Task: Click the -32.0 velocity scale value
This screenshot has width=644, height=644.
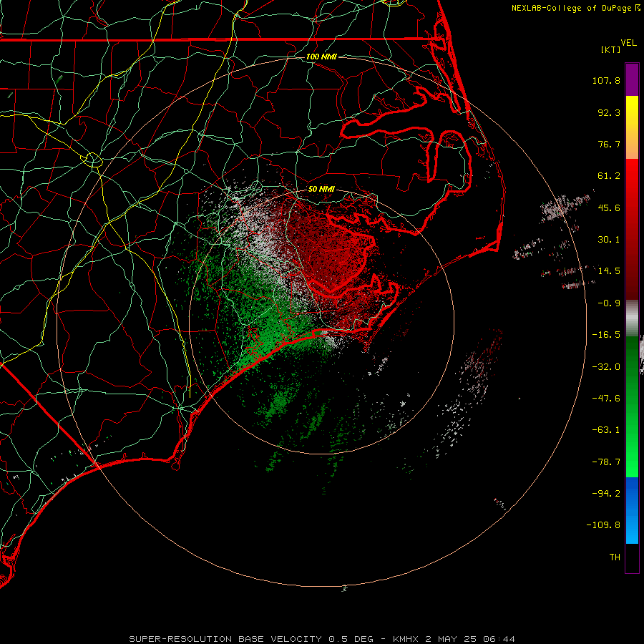Action: coord(606,367)
